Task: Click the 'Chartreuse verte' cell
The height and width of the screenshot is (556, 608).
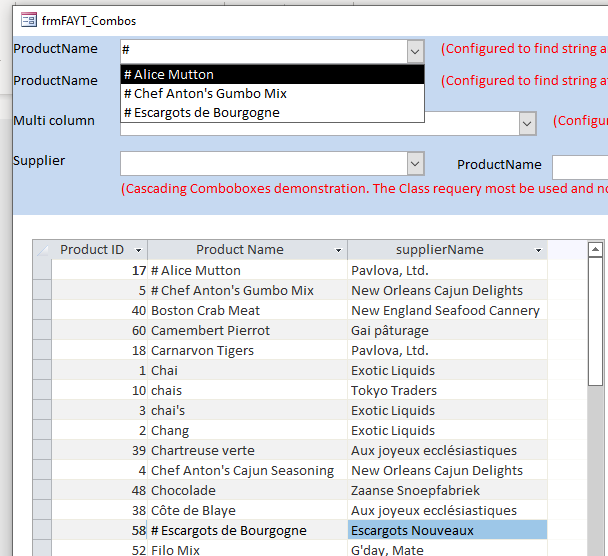Action: (x=247, y=450)
